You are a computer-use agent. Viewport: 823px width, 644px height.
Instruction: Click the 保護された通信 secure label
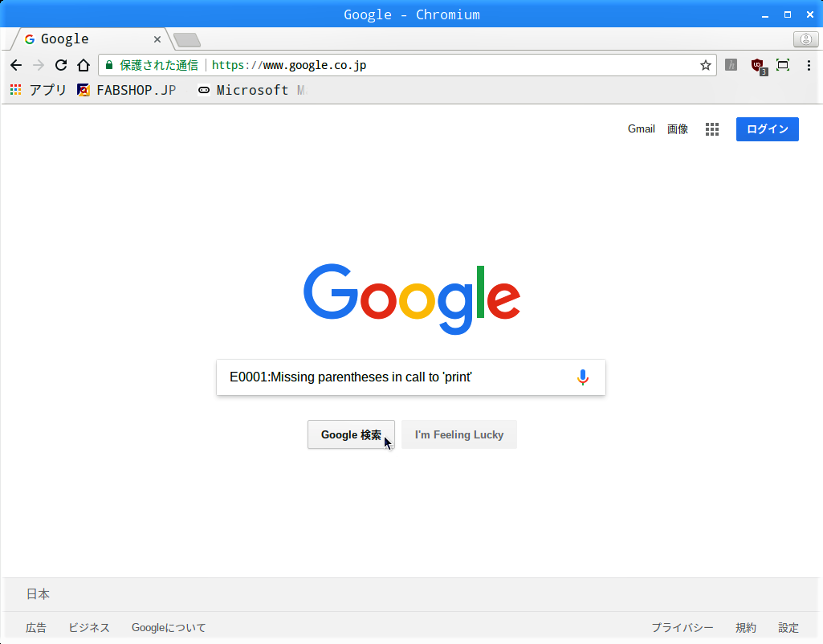(159, 65)
